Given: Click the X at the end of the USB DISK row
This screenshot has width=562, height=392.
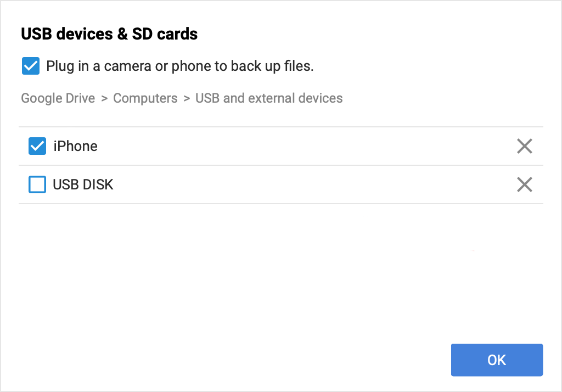Looking at the screenshot, I should point(524,184).
